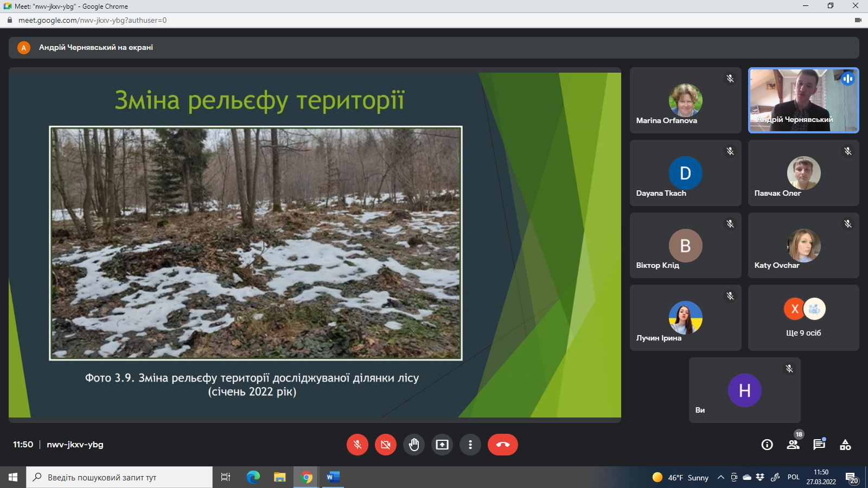The height and width of the screenshot is (488, 868).
Task: Leave the call with red hang-up button
Action: click(x=502, y=445)
